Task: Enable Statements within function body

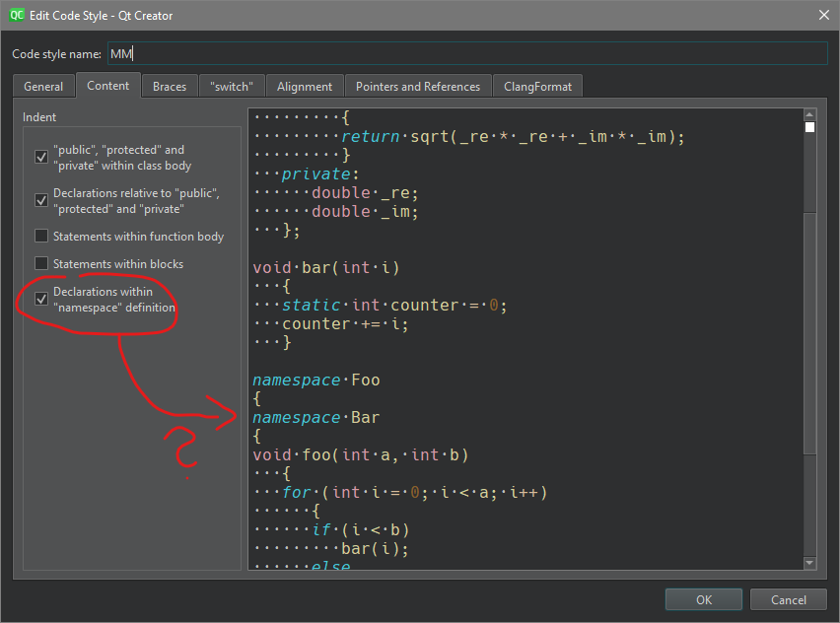Action: [41, 236]
